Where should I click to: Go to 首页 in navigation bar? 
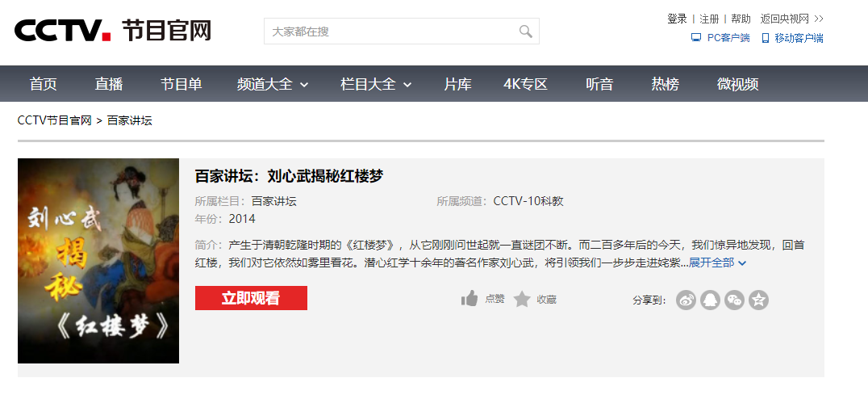[44, 84]
